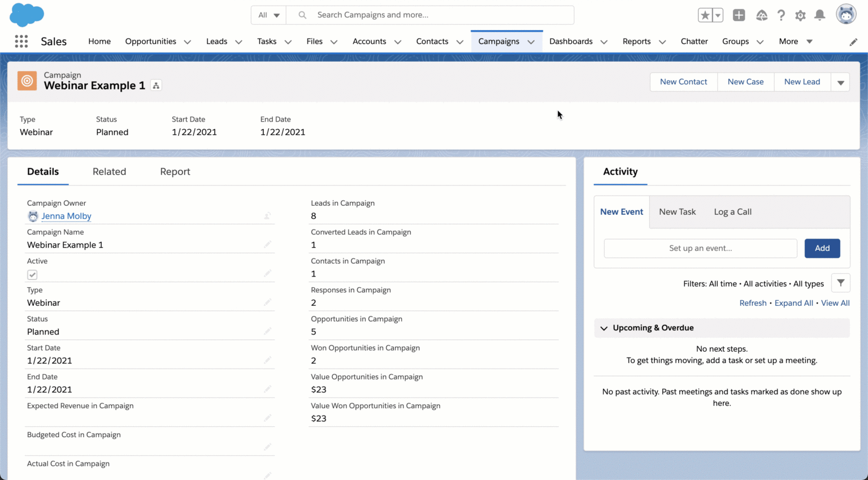Click the New Contact button
This screenshot has width=868, height=480.
pos(683,81)
